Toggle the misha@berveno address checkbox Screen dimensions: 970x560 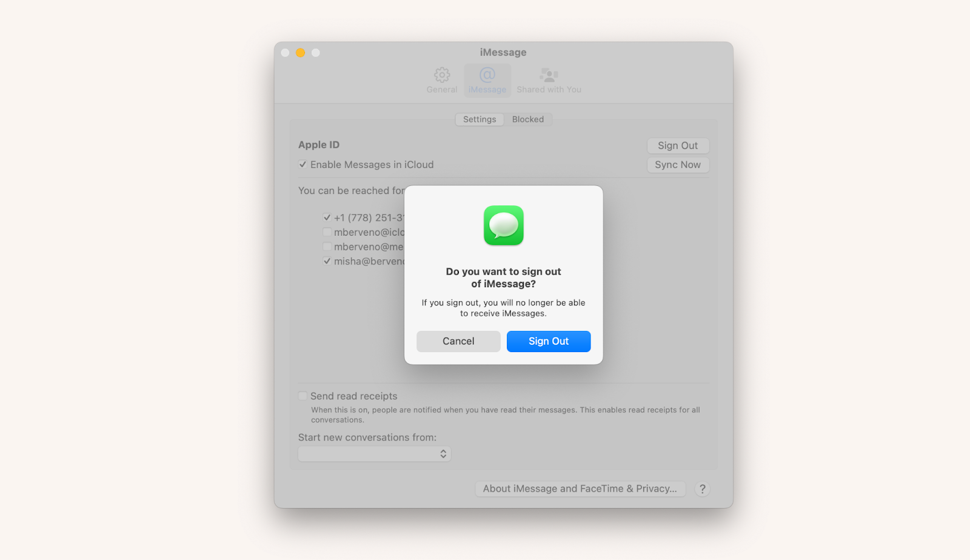pyautogui.click(x=327, y=261)
